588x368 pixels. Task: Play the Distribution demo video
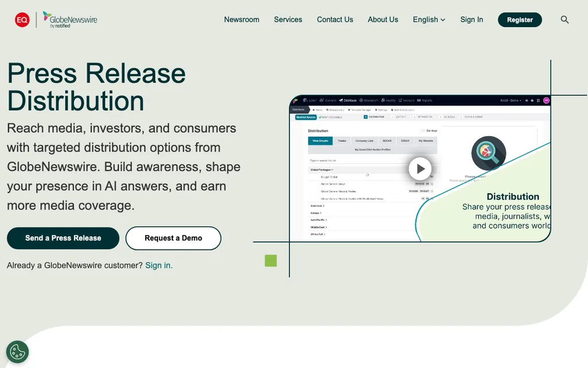pos(420,169)
